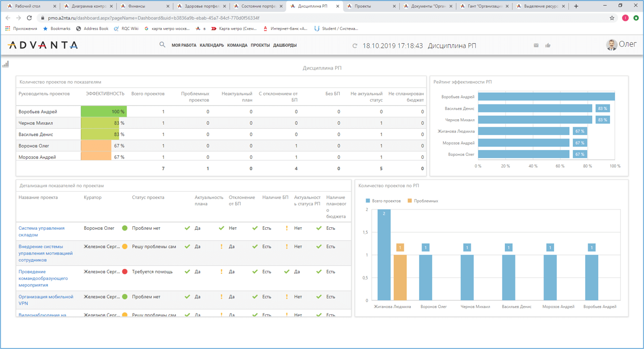Click the ADVANTA logo
644x349 pixels.
click(43, 45)
